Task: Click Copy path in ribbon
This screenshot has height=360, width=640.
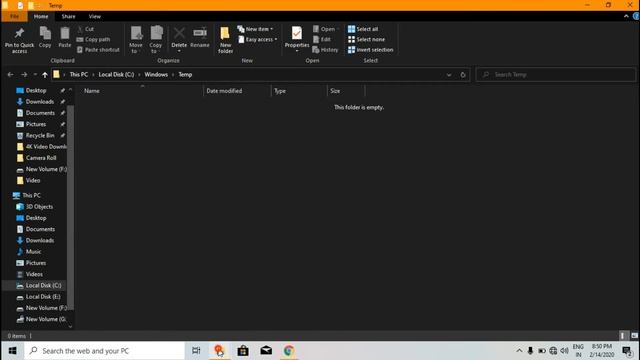Action: pyautogui.click(x=93, y=40)
